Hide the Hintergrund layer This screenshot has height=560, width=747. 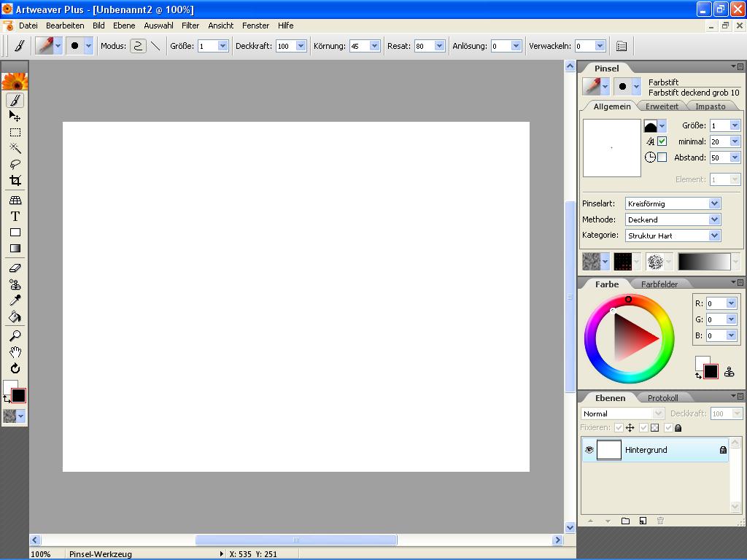click(x=589, y=449)
